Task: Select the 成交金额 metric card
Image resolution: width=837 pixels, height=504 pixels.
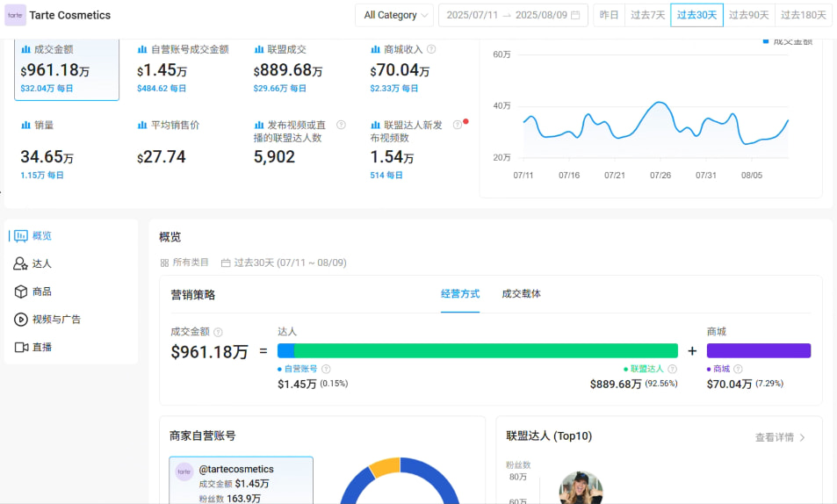Action: click(67, 69)
